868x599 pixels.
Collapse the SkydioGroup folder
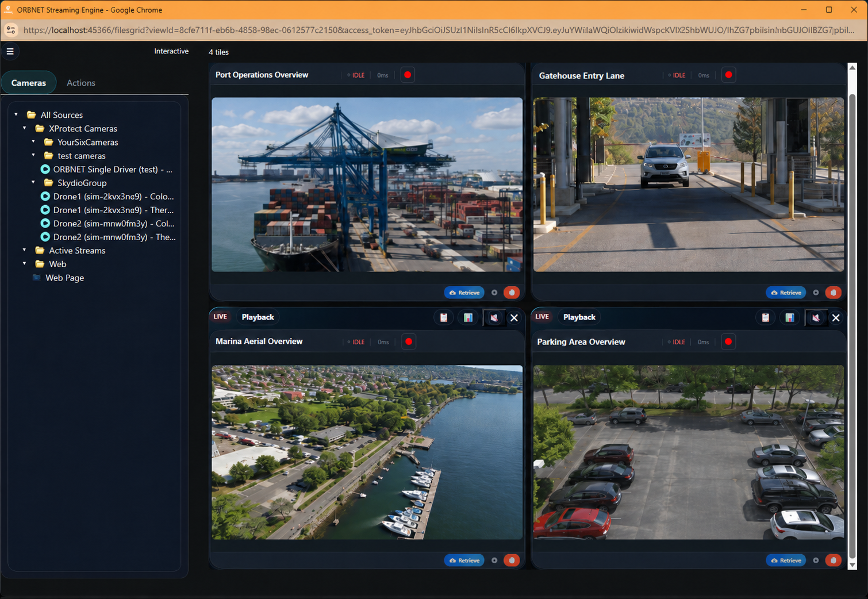coord(33,182)
